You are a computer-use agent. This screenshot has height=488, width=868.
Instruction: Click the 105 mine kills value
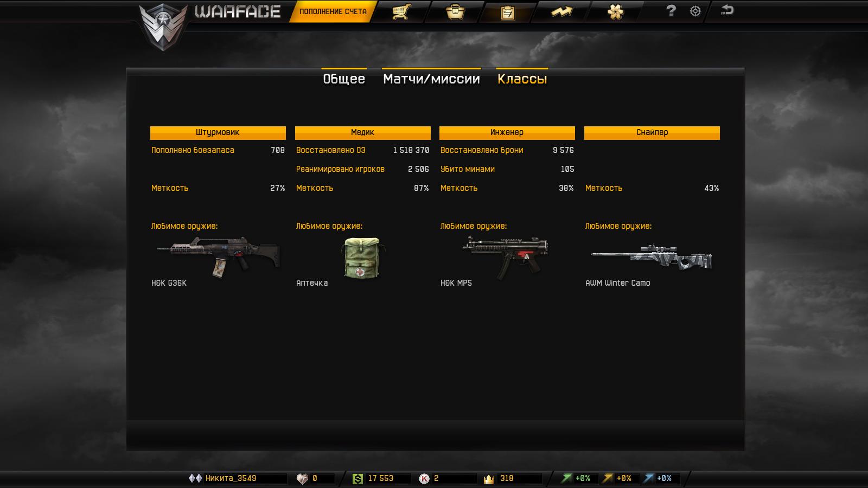pos(567,169)
